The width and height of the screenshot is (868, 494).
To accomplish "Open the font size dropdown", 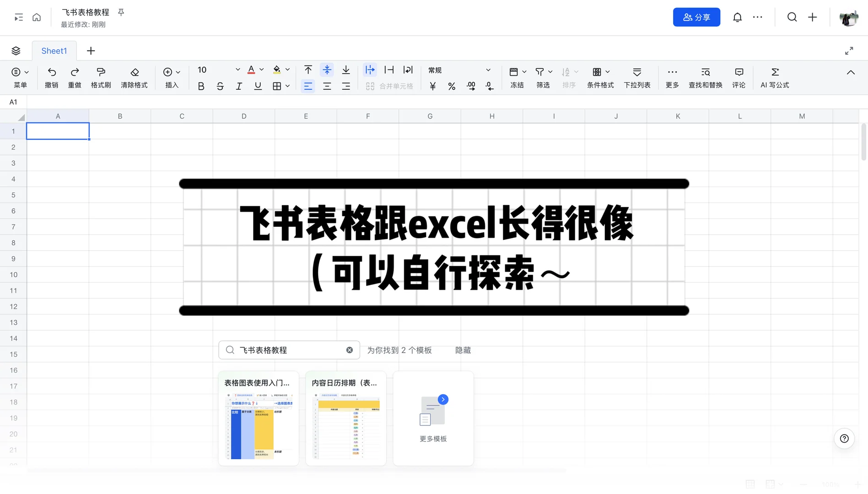I will coord(237,70).
